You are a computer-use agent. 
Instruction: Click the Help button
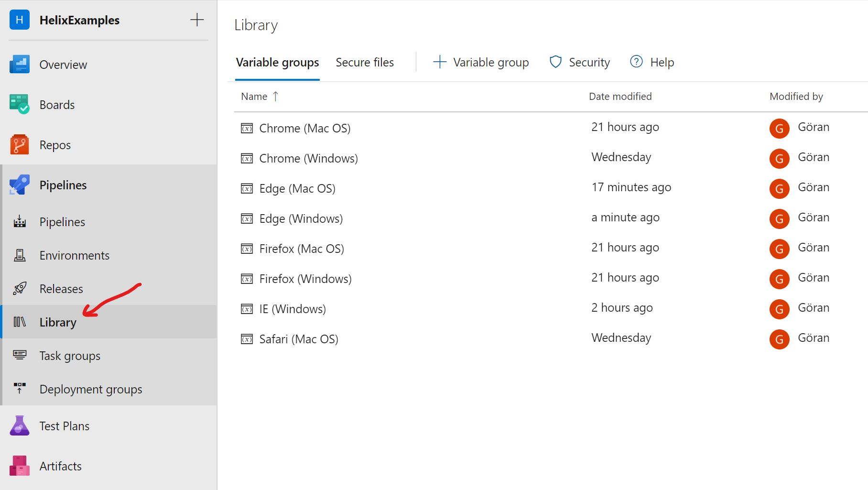click(652, 63)
